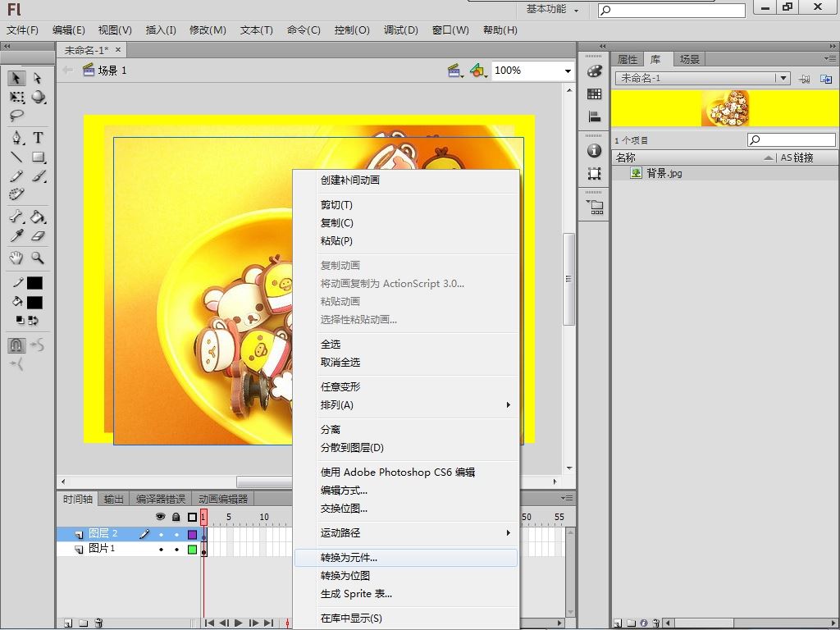Delete layer using timeline trash icon
This screenshot has width=840, height=630.
click(x=98, y=623)
